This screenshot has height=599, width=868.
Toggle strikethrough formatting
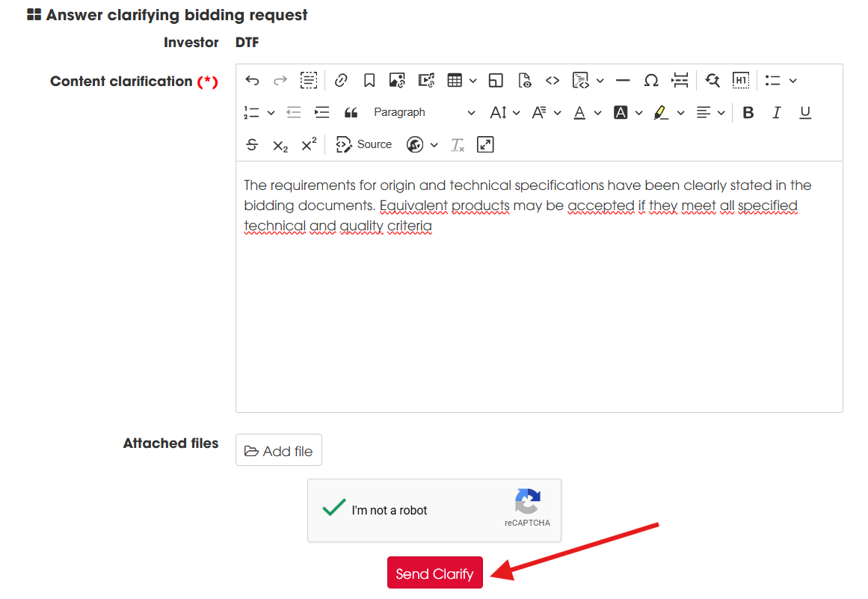[x=252, y=145]
